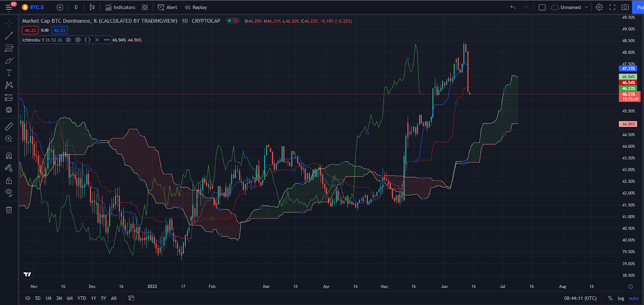Toggle lock all drawing tools
This screenshot has width=644, height=305.
(x=9, y=180)
